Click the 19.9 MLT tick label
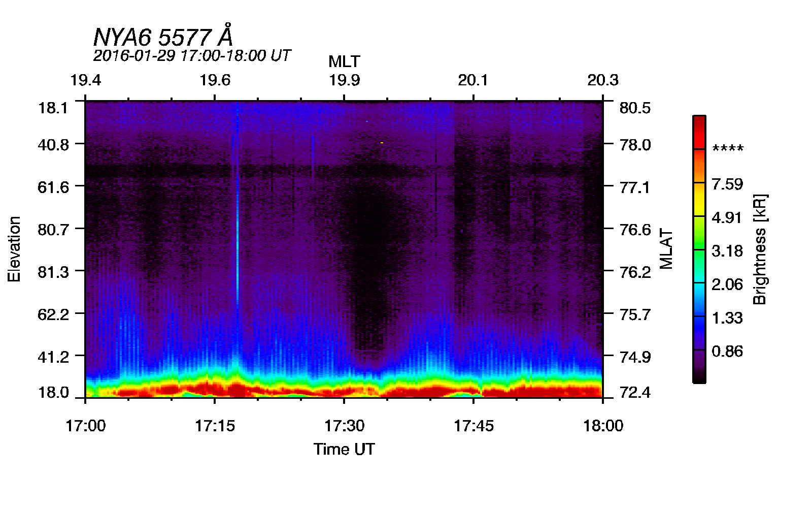 (x=344, y=80)
